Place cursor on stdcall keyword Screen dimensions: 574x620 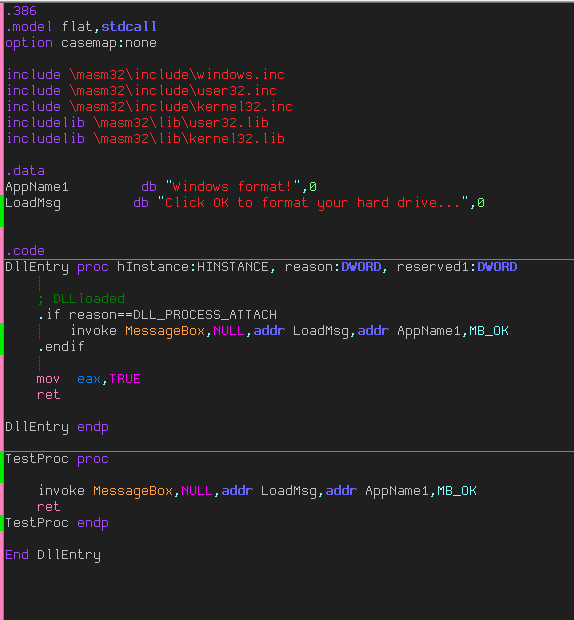pyautogui.click(x=129, y=26)
